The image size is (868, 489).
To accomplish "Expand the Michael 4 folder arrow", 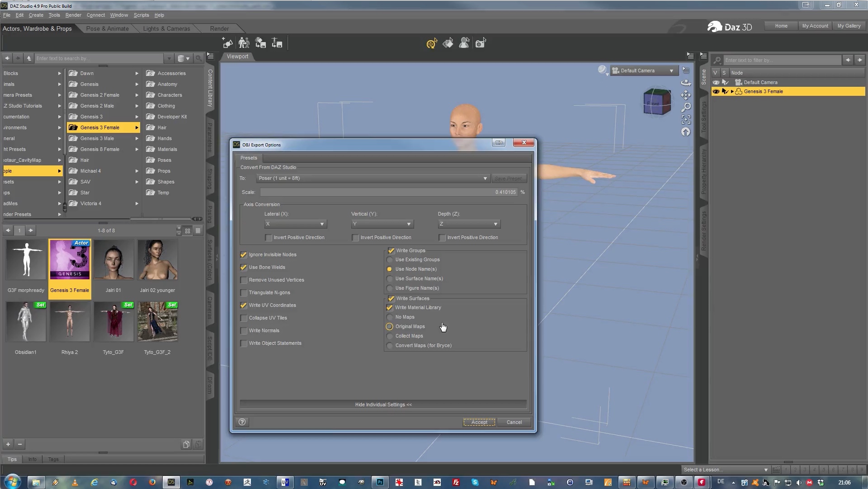I will pos(137,171).
